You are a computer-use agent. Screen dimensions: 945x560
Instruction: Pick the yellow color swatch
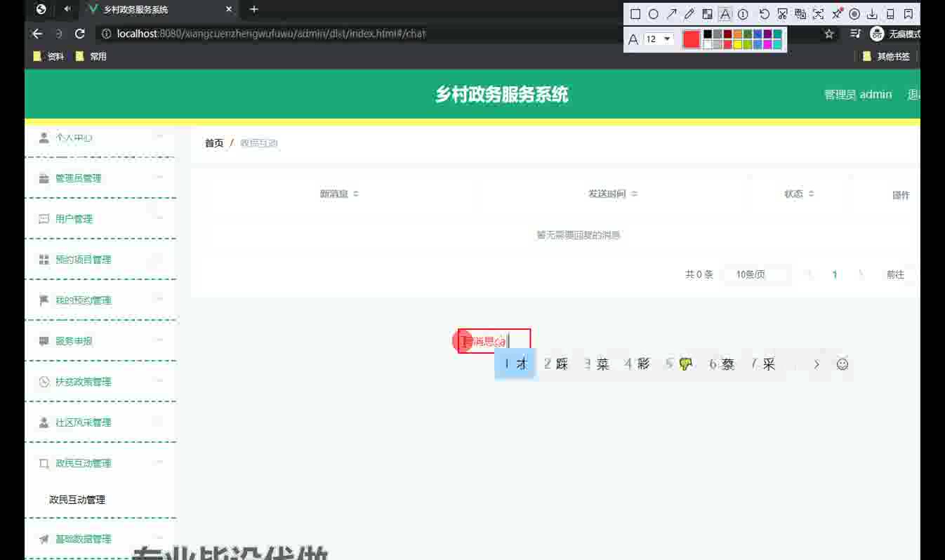pyautogui.click(x=737, y=44)
